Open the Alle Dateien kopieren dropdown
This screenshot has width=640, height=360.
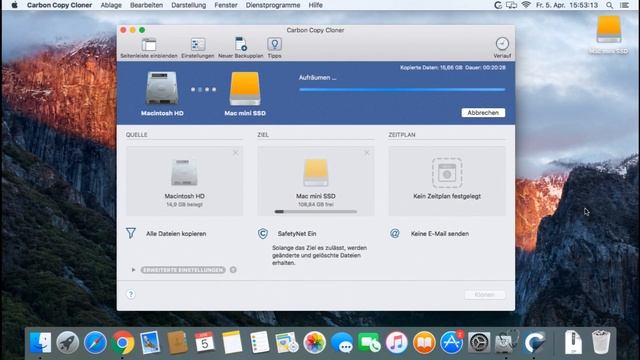176,233
